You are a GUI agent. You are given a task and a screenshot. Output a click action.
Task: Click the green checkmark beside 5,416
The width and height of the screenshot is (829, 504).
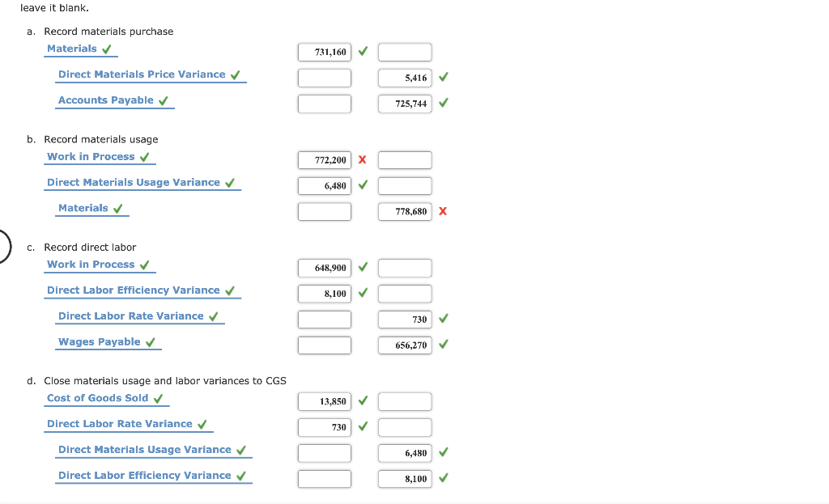coord(443,77)
